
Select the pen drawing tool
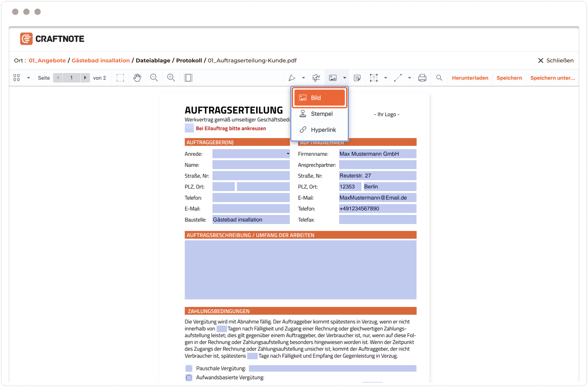[x=292, y=78]
